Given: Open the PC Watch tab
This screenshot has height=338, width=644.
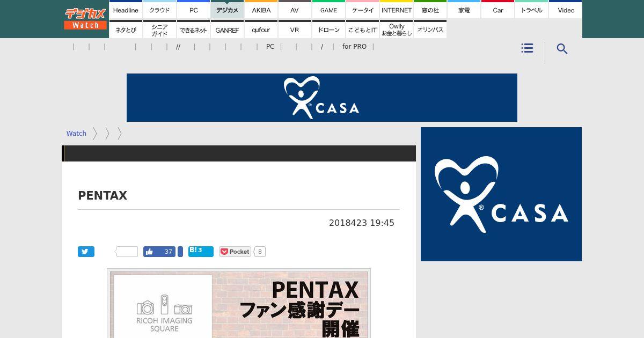Looking at the screenshot, I should [x=193, y=10].
